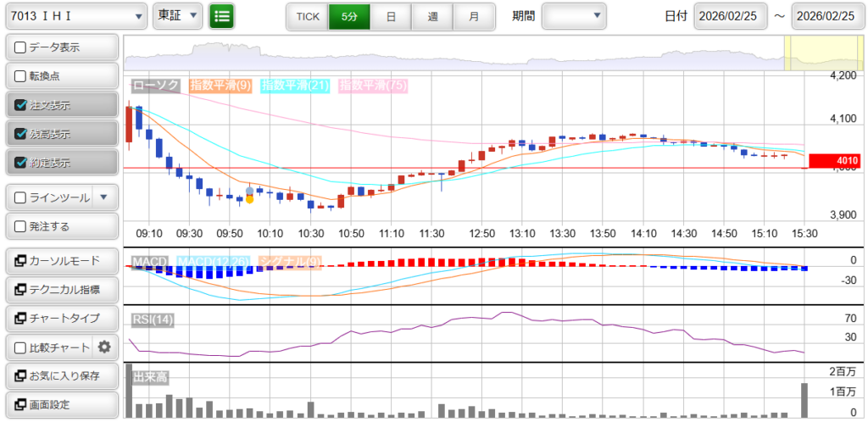Click お気に入り保存 to save favorite
Viewport: 868px width, 422px height.
[x=61, y=375]
